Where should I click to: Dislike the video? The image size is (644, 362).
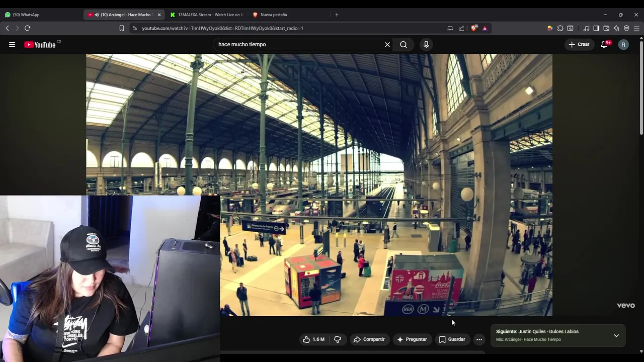click(x=338, y=339)
